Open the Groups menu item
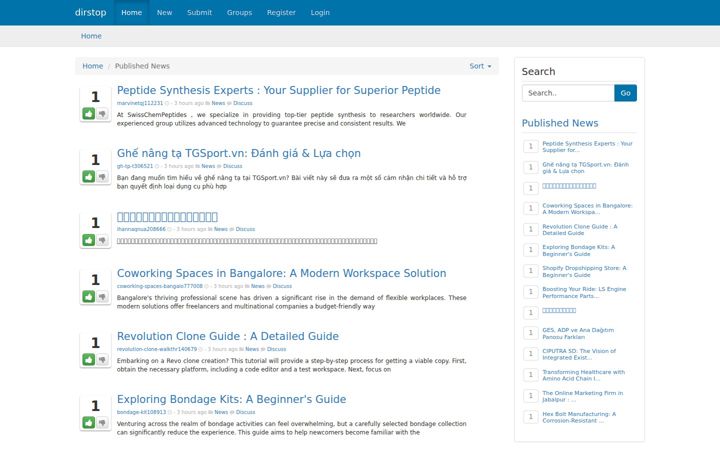This screenshot has width=720, height=450. click(x=239, y=12)
